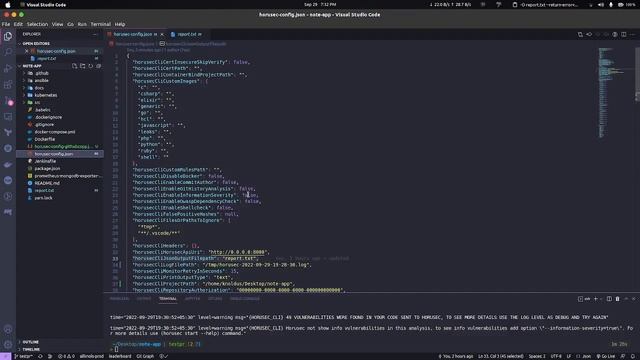Click notifications bell in status bar
Screen dimensions: 640x360
[633, 356]
